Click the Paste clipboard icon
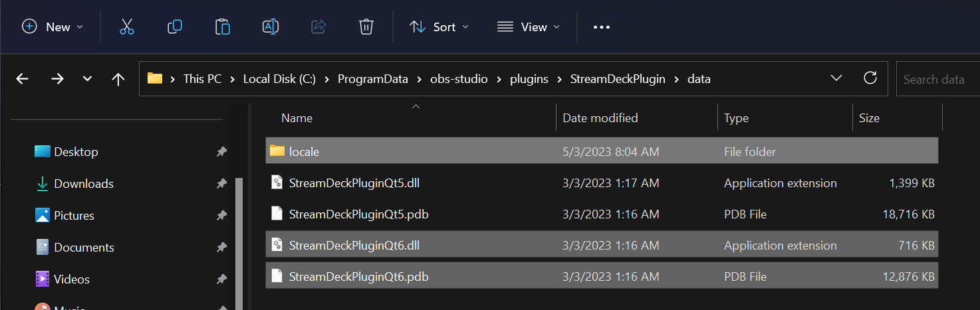Viewport: 980px width, 310px height. (223, 27)
